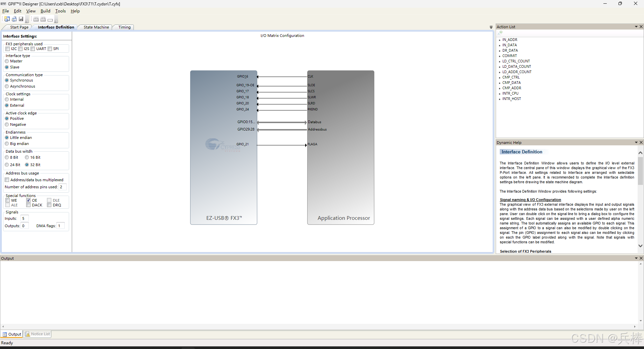Click the Databus signal label
This screenshot has height=349, width=644.
click(314, 122)
